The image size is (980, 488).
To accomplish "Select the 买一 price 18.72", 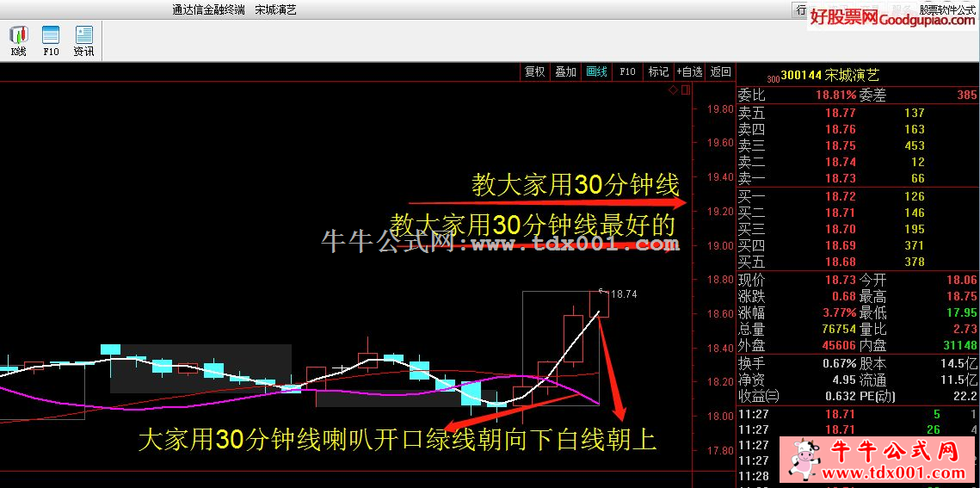I will (840, 196).
